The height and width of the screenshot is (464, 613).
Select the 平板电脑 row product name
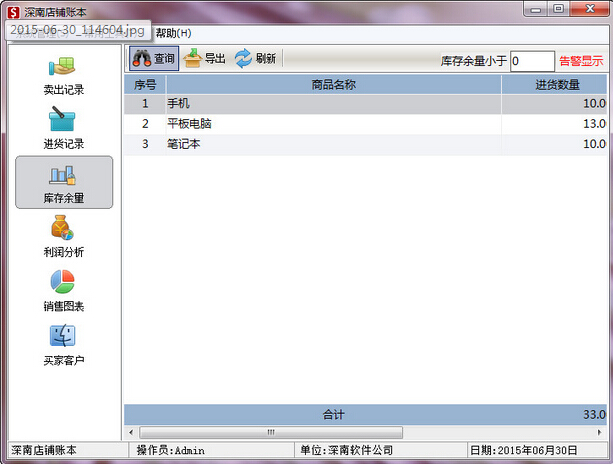[x=190, y=124]
